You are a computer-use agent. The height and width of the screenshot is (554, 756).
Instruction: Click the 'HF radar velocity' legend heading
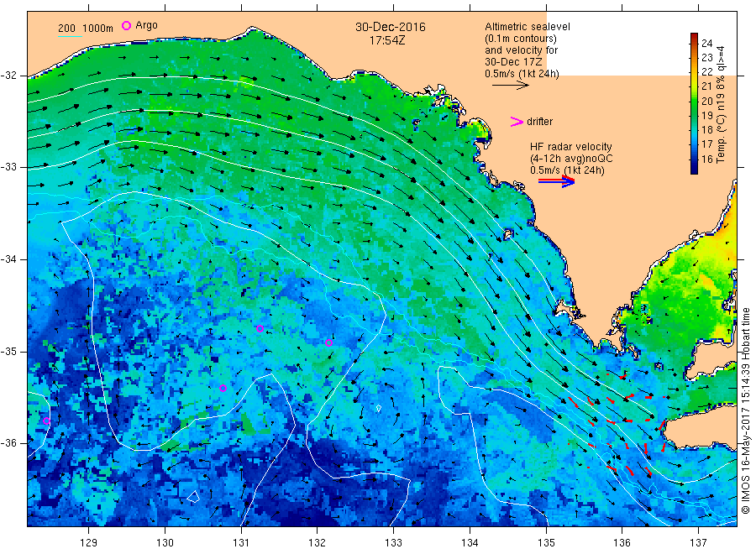[x=571, y=146]
